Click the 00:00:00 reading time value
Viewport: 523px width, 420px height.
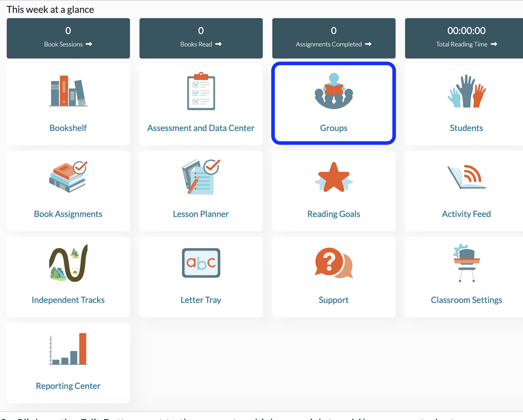pos(466,31)
